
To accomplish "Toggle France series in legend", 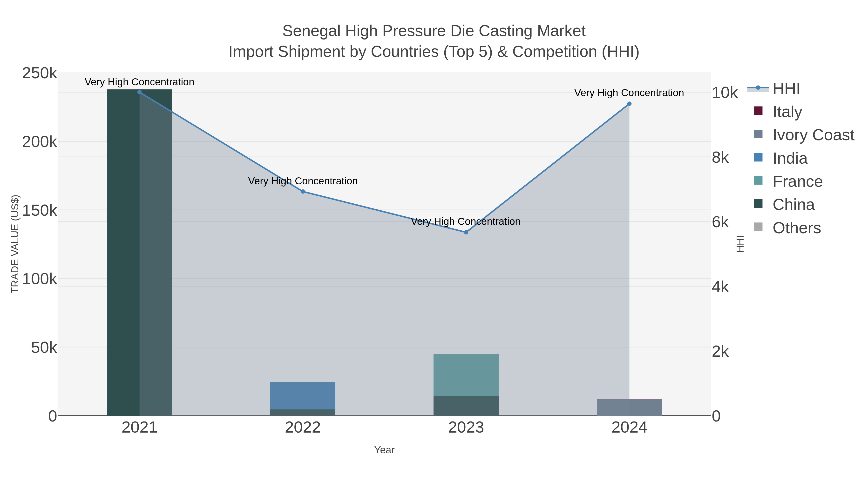I will [788, 181].
